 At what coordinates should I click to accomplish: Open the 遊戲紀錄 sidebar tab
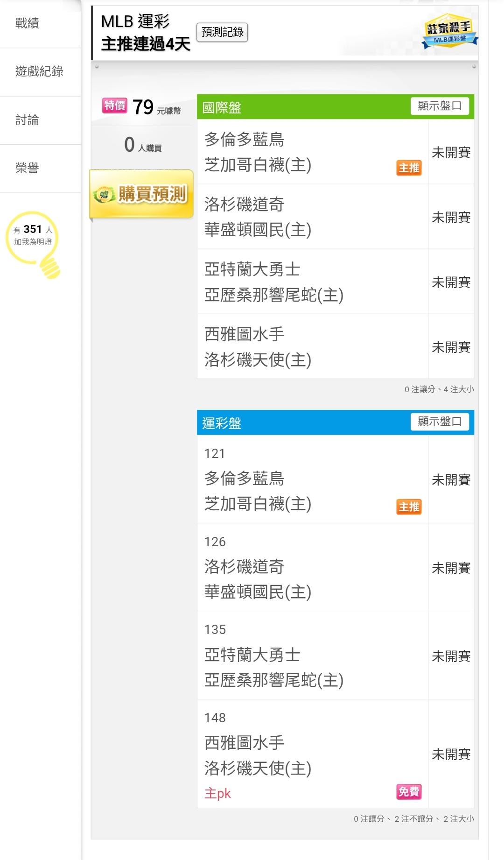tap(39, 71)
